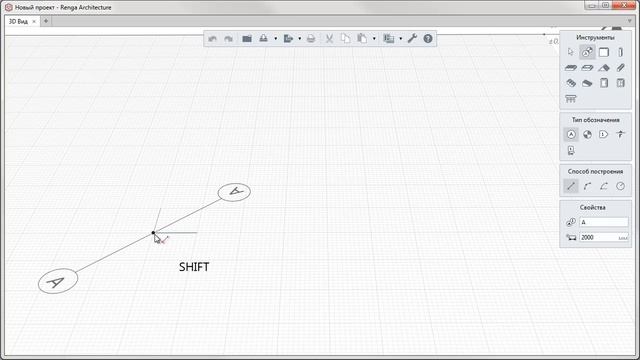The image size is (640, 360).
Task: Choose the Door tool
Action: click(604, 83)
